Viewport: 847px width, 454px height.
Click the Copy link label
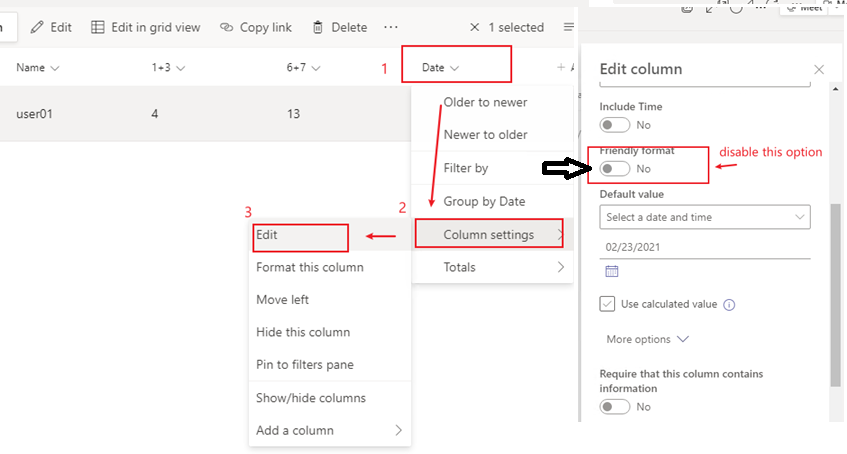[x=266, y=28]
